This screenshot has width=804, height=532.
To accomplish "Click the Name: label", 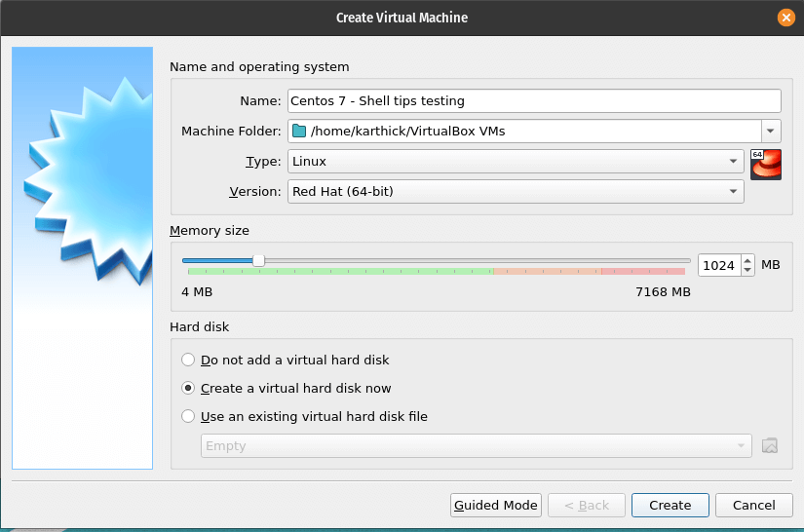I will coord(260,101).
